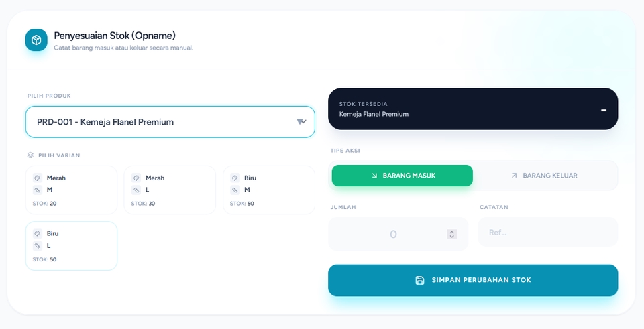Choose the Biru L variant card
Screen dimensions: 644x329
pos(71,246)
